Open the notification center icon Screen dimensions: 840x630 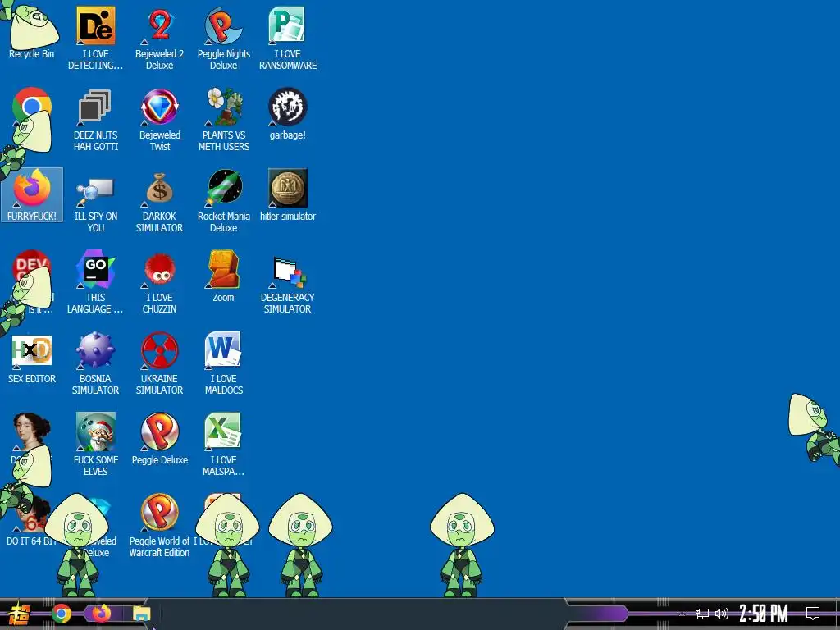click(813, 614)
